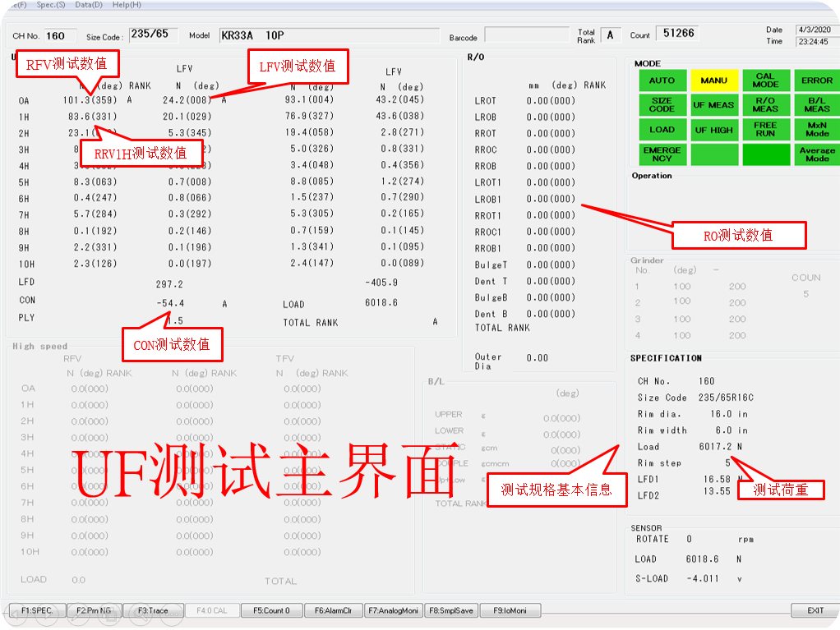Viewport: 840px width, 630px height.
Task: Click the ERROR mode indicator
Action: 818,80
